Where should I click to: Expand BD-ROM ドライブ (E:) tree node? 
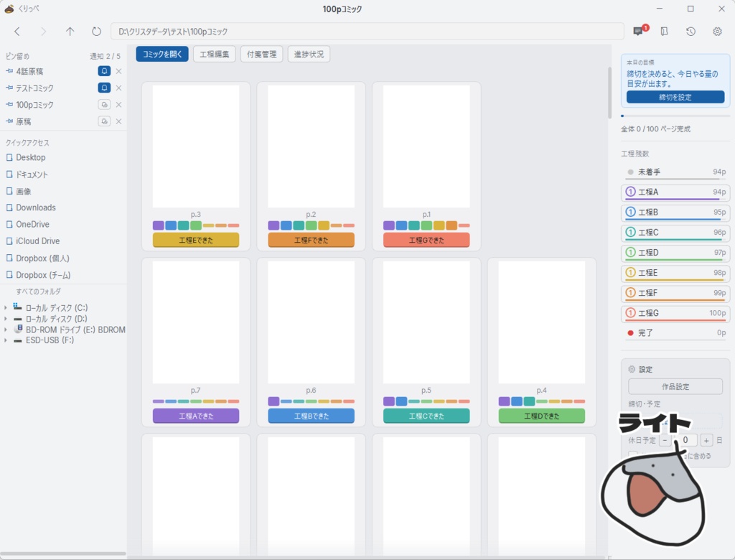point(5,330)
